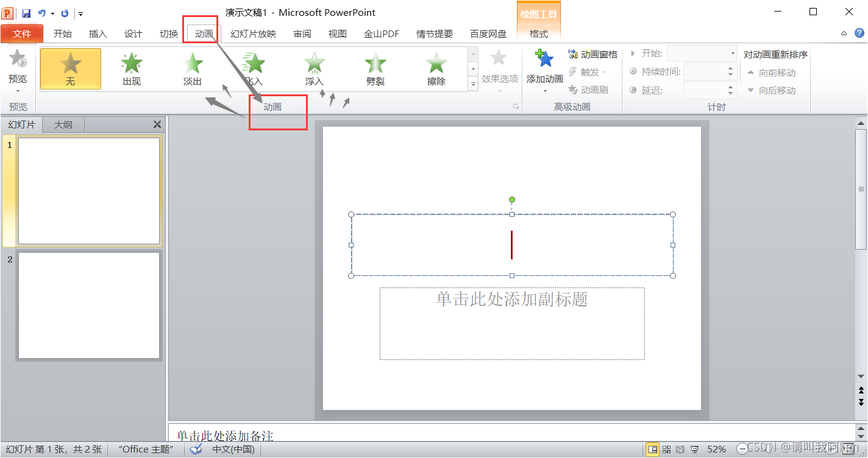Open the 金山PDF ribbon tab
Screen dimensions: 868x458
[x=382, y=34]
